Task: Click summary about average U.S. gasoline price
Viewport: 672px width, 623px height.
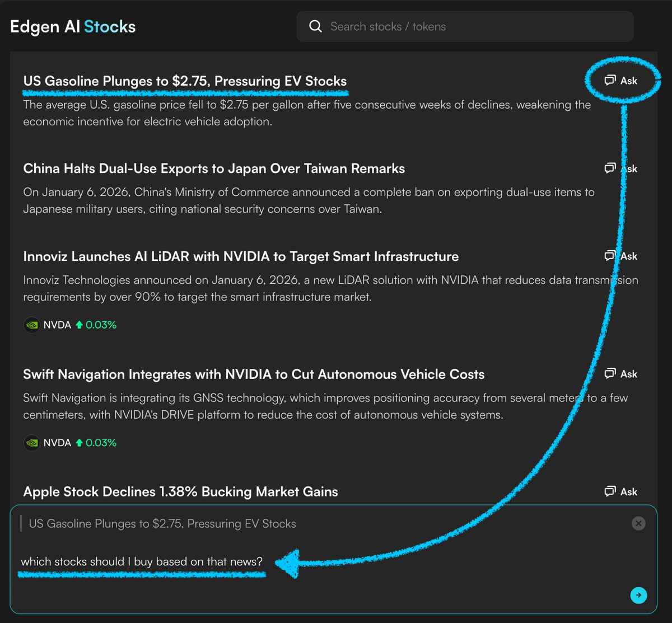Action: coord(307,113)
